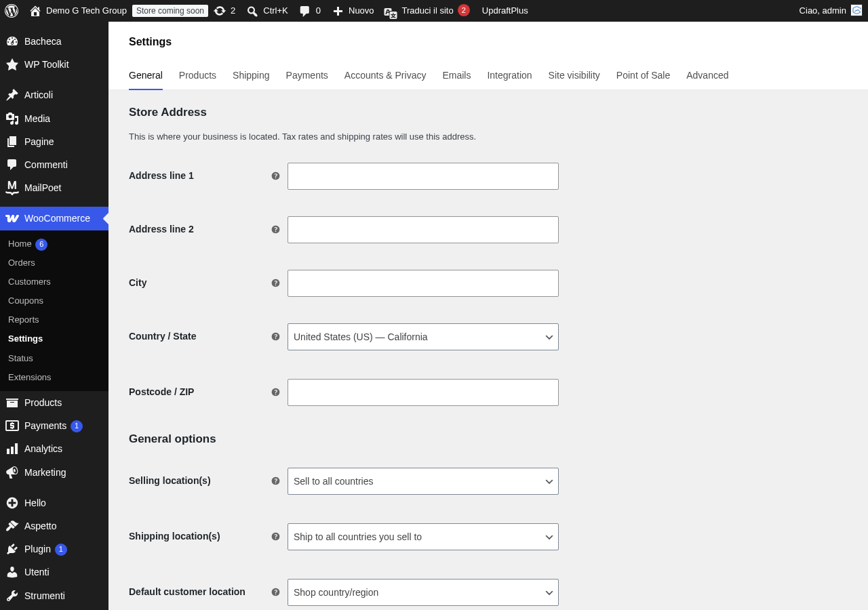Screen dimensions: 868x610
Task: Open the WordPress logo menu
Action: (12, 11)
